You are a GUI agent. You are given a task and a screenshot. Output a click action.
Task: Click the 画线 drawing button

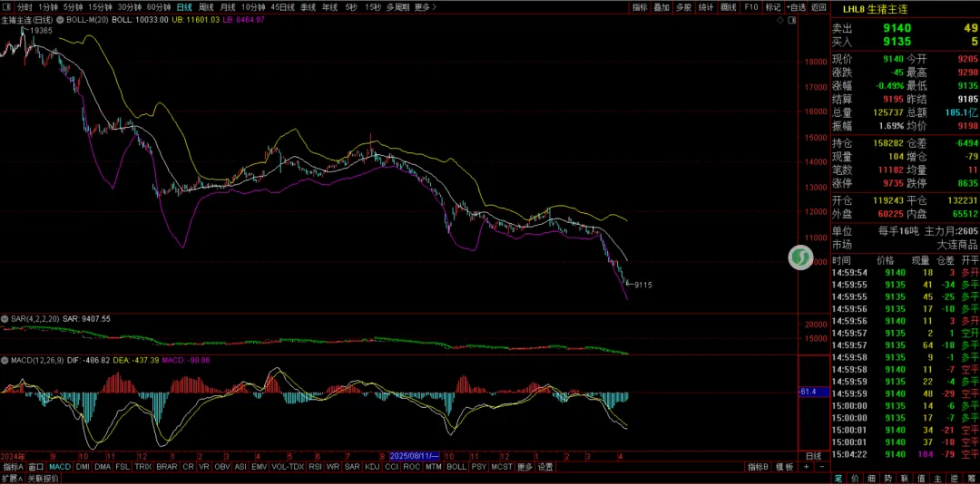(729, 7)
